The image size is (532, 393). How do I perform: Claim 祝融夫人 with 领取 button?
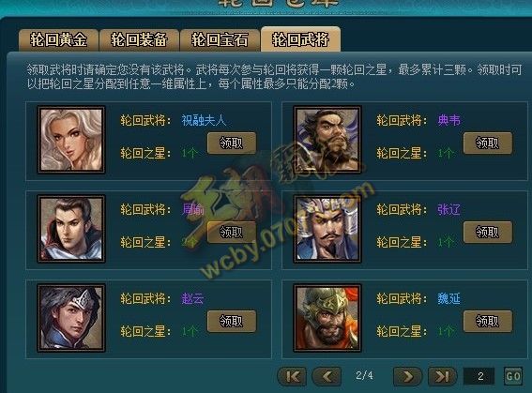(232, 144)
